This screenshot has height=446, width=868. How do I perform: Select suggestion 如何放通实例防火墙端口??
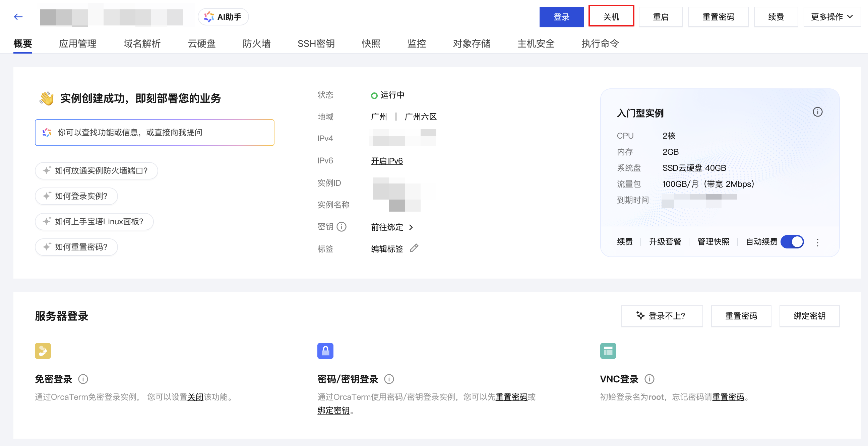97,171
